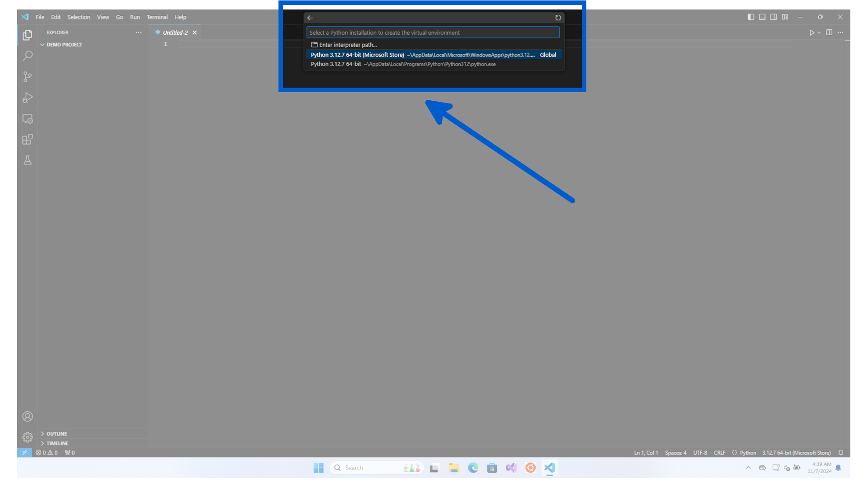Open the Search view in the activity bar

point(28,56)
